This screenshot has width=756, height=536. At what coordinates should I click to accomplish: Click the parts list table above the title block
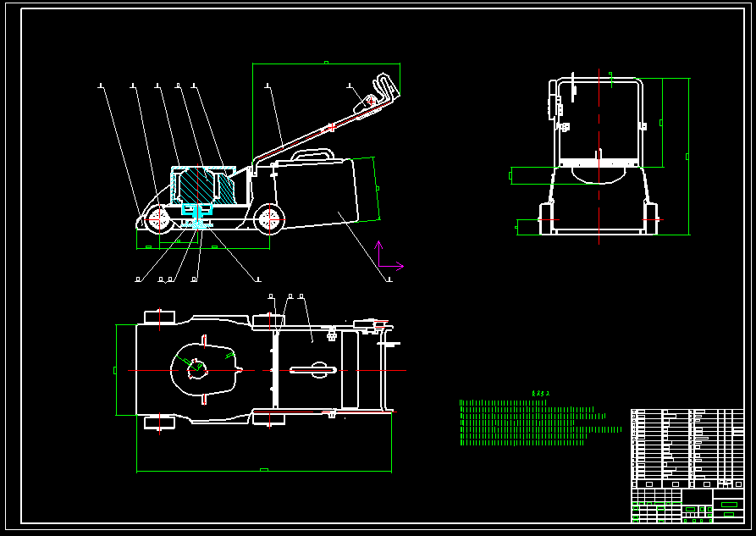687,449
